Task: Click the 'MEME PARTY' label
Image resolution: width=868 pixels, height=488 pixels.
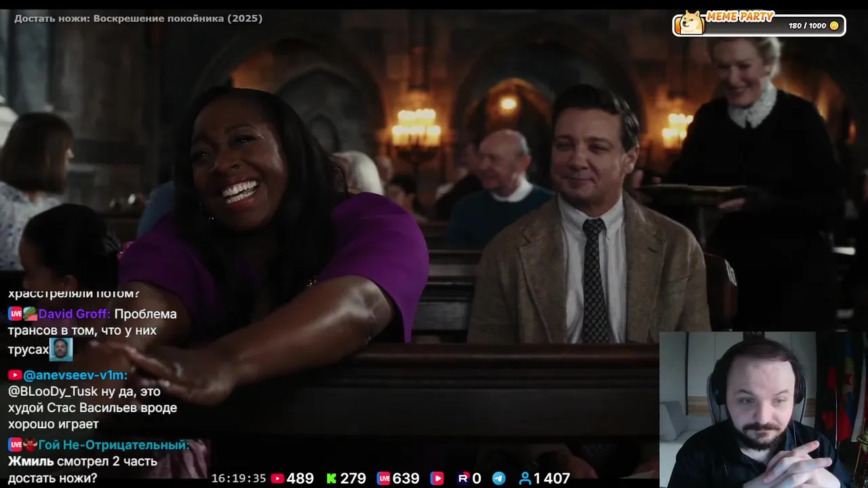Action: (741, 16)
